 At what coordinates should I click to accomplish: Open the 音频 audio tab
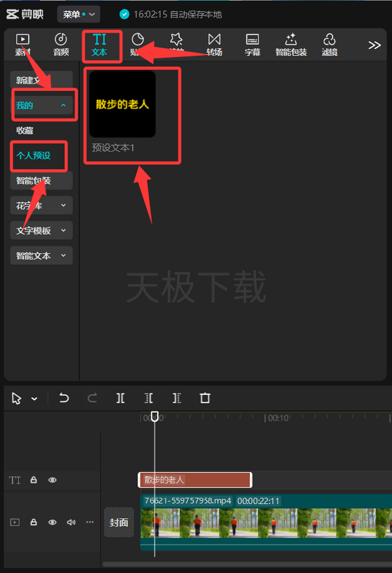click(61, 45)
